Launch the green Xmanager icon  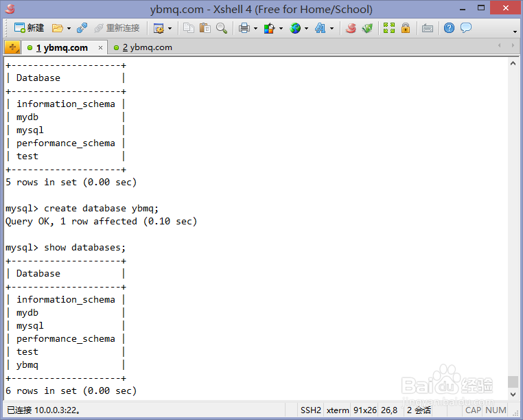[367, 28]
